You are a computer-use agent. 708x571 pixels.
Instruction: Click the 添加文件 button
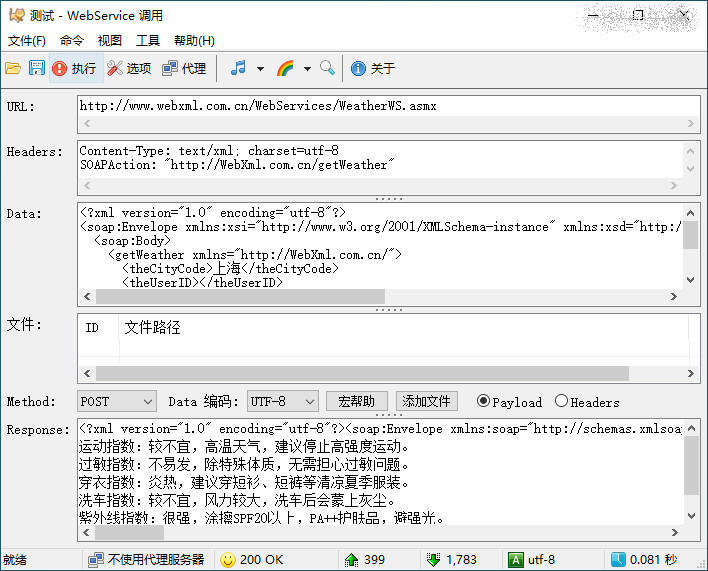pyautogui.click(x=426, y=401)
